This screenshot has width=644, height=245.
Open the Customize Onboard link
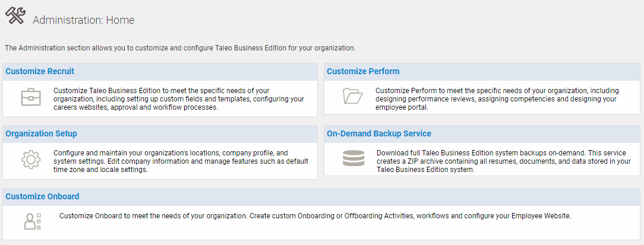point(42,196)
